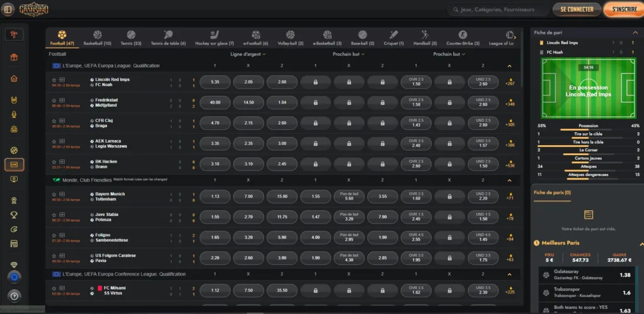The width and height of the screenshot is (644, 314).
Task: Open the rock-hand icon in sidebar
Action: click(x=14, y=100)
